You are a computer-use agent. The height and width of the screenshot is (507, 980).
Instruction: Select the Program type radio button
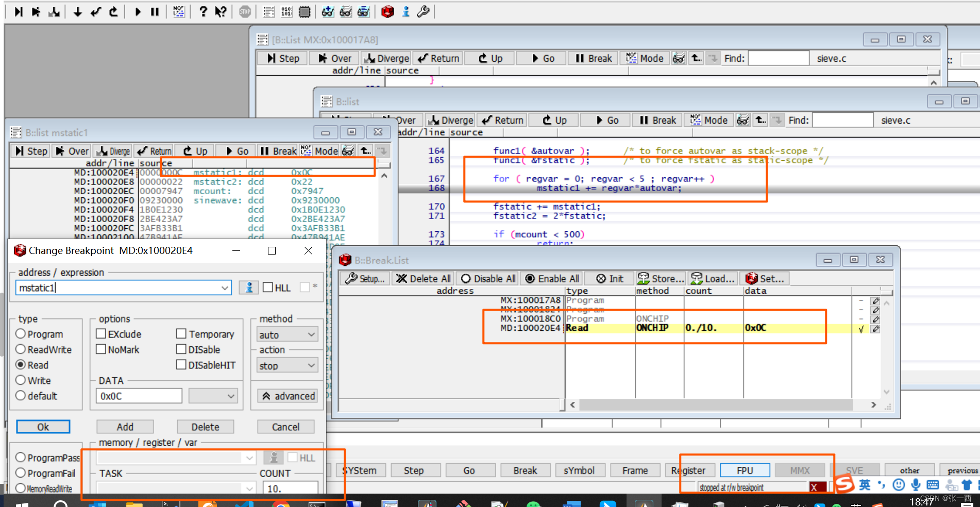pos(21,334)
